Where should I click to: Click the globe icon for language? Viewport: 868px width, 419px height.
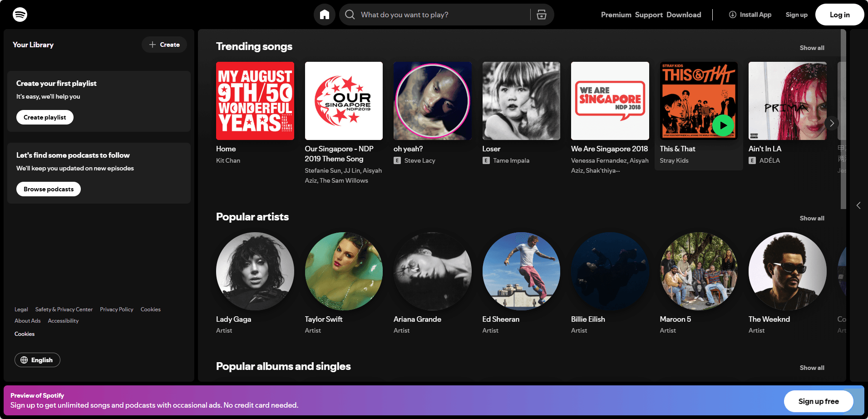click(x=24, y=360)
